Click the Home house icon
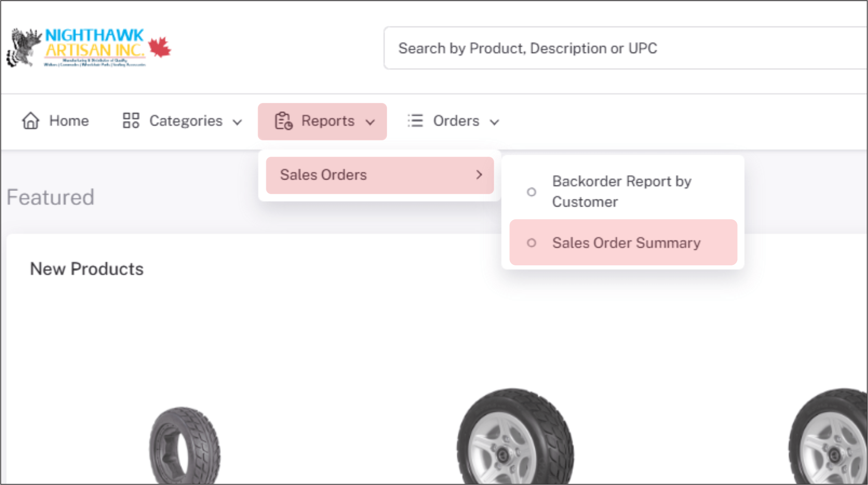Viewport: 868px width, 485px height. [31, 121]
